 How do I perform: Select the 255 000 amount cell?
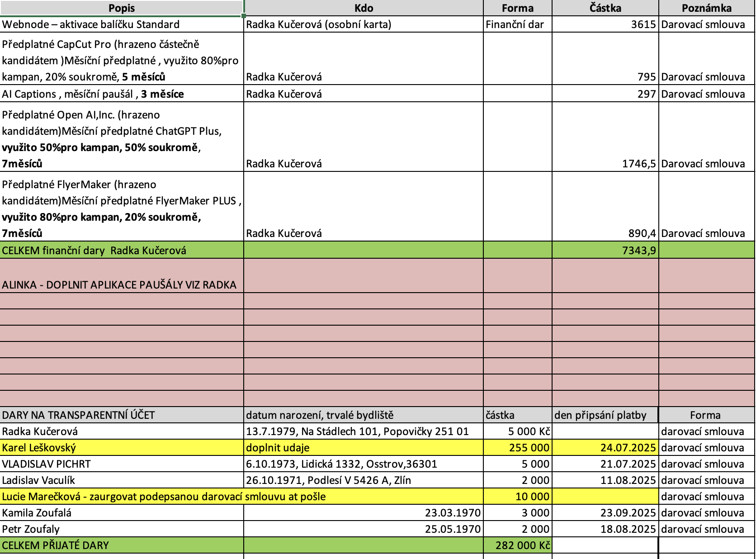coord(517,448)
